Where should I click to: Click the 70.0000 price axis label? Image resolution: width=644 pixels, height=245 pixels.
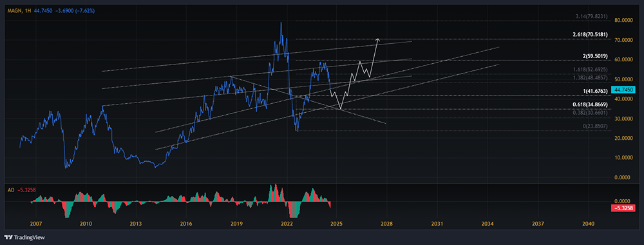(623, 40)
